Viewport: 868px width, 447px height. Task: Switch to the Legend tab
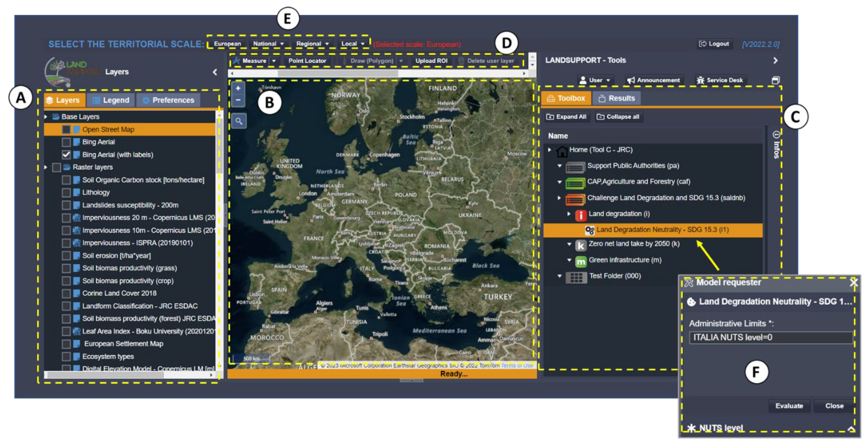[x=111, y=100]
